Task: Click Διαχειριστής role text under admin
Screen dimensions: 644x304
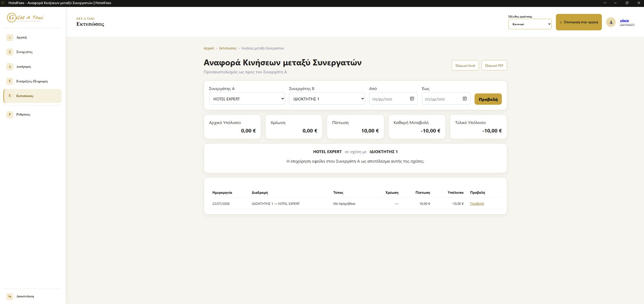Action: pos(627,25)
